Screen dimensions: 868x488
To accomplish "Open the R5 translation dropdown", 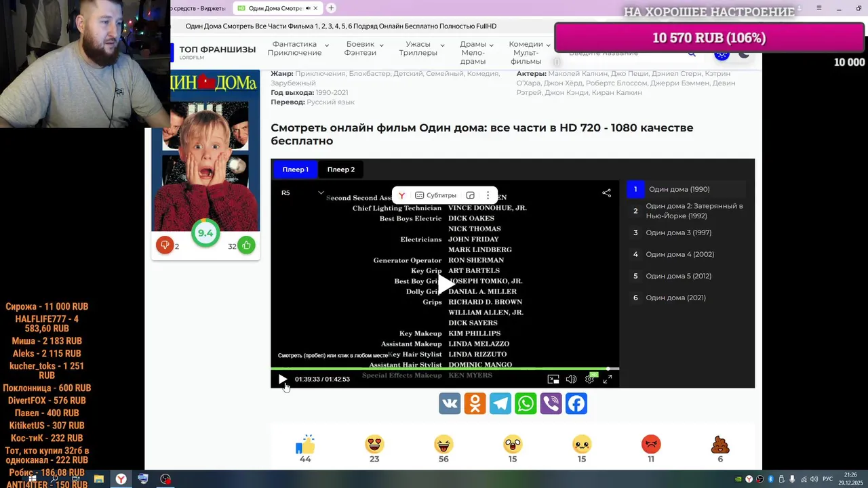I will pyautogui.click(x=302, y=193).
